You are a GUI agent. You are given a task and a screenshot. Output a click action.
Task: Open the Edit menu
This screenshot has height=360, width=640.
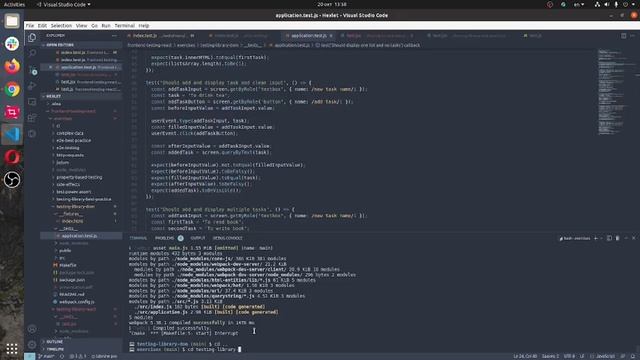pyautogui.click(x=42, y=25)
